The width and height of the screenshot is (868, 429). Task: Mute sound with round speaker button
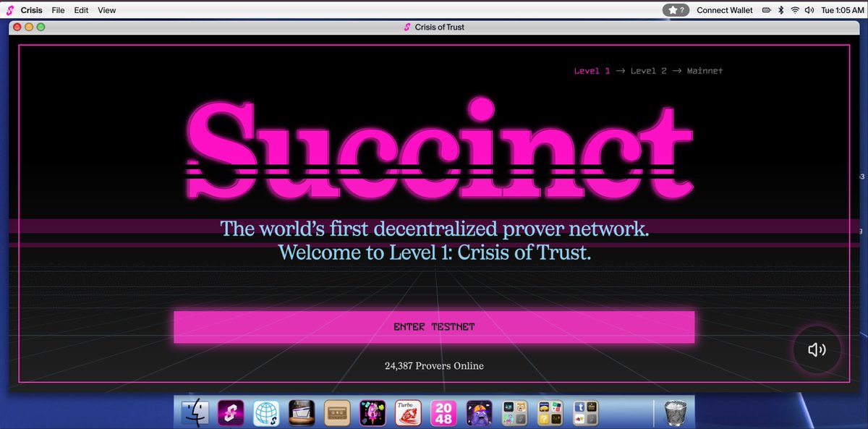coord(817,350)
